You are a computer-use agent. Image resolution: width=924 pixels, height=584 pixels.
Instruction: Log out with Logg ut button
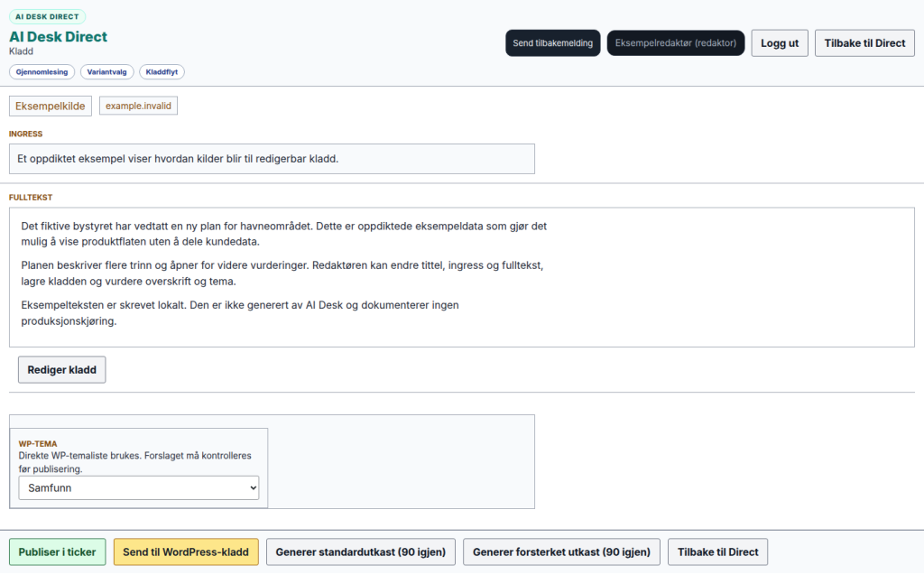tap(779, 43)
